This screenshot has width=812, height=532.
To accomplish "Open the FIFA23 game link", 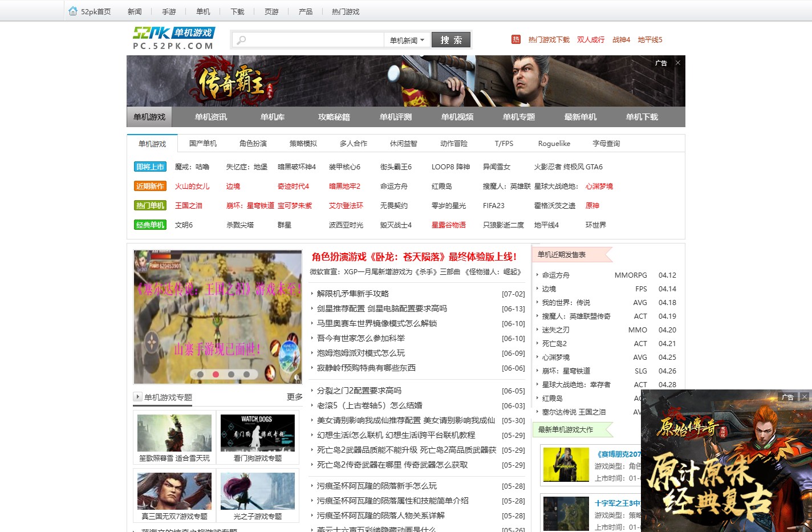I will click(x=494, y=206).
